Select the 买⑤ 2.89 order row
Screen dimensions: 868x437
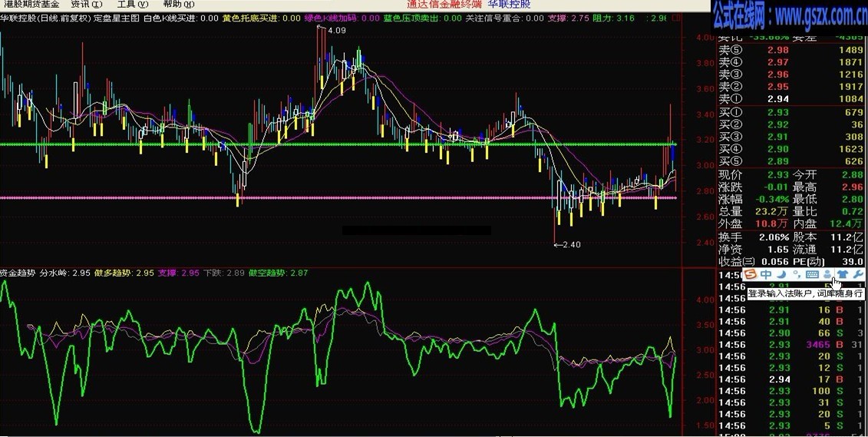791,161
